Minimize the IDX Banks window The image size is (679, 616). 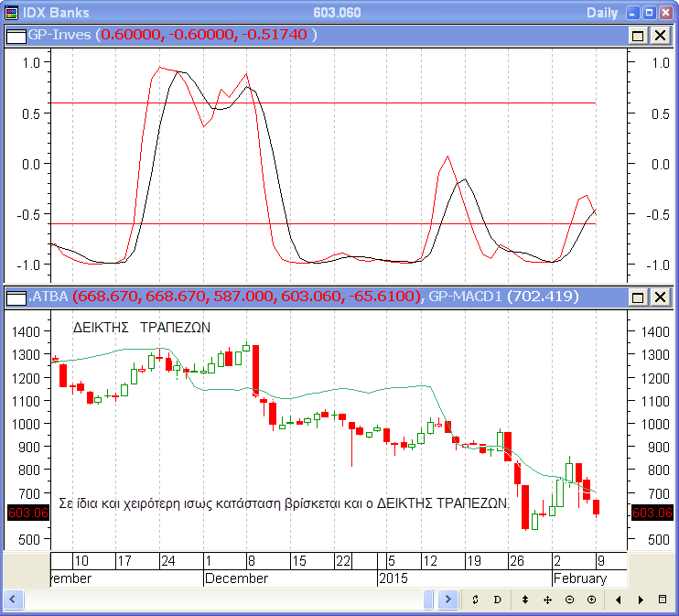[632, 13]
